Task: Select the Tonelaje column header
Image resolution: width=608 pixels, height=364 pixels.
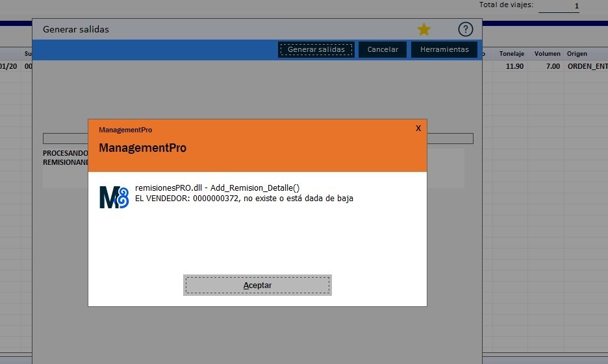Action: 512,54
